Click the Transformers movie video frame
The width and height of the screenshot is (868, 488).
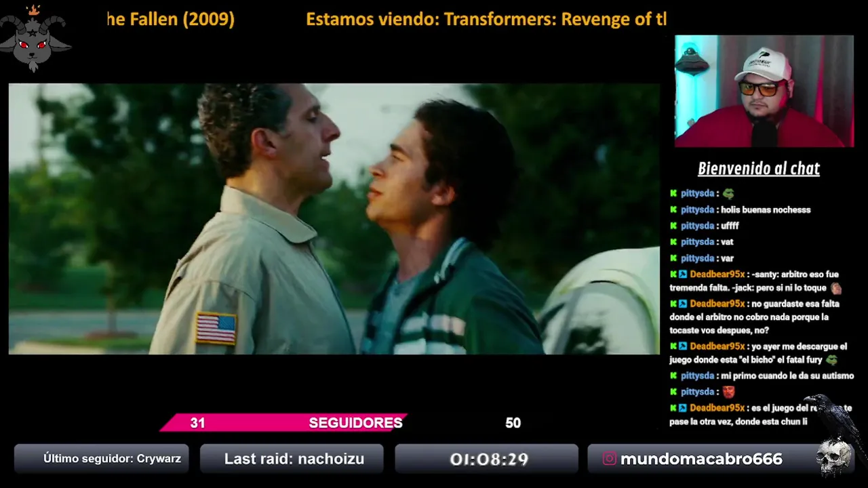click(x=334, y=218)
